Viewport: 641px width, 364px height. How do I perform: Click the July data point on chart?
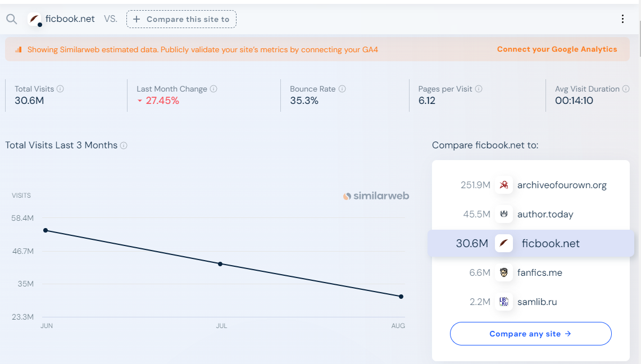coord(220,264)
